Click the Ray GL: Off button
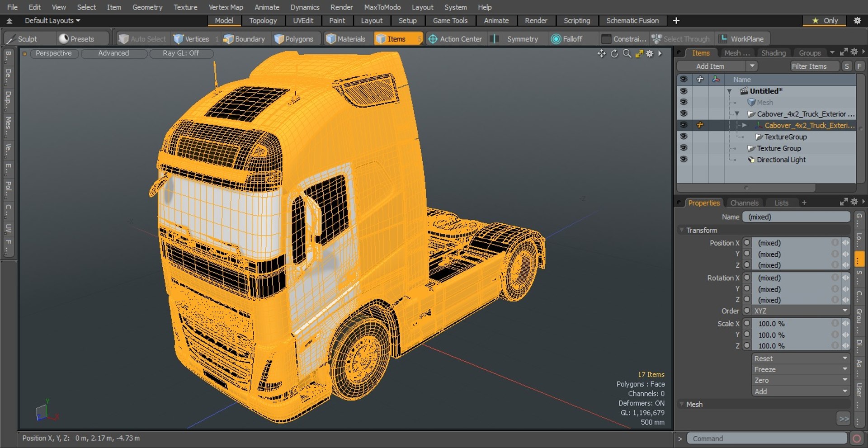The width and height of the screenshot is (868, 448). tap(181, 53)
